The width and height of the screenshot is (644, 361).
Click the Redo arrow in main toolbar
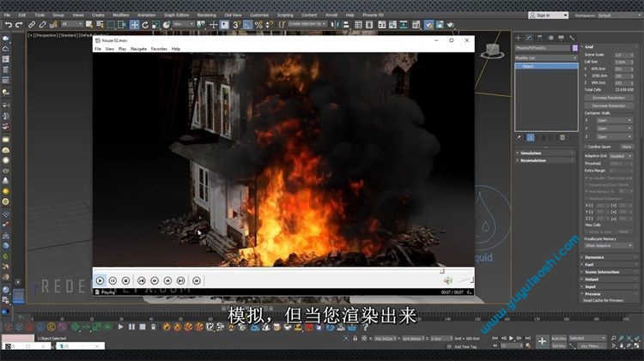19,25
